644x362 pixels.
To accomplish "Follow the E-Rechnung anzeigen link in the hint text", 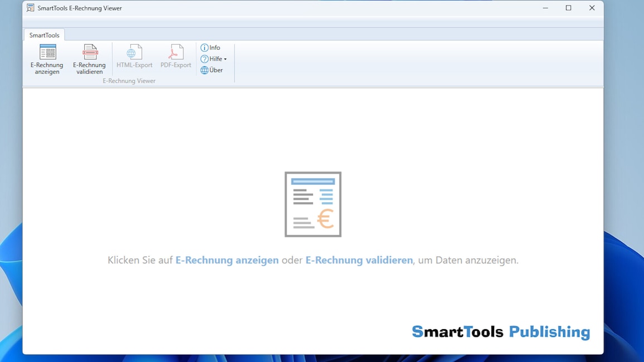I will click(x=227, y=260).
